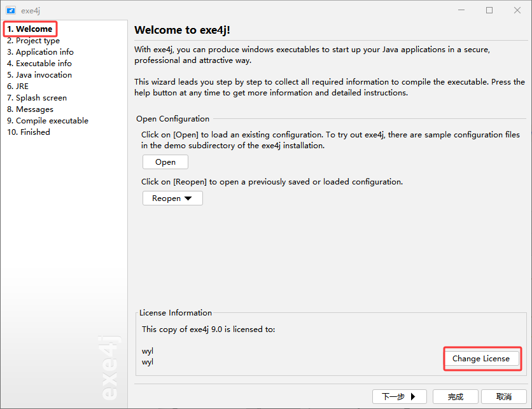This screenshot has width=532, height=409.
Task: Click the 取消 (Cancel) button
Action: point(504,396)
